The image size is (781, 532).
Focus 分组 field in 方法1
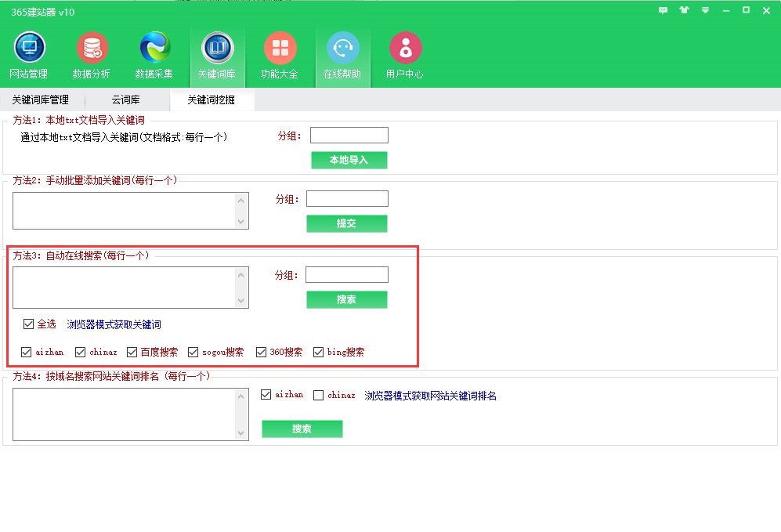349,135
